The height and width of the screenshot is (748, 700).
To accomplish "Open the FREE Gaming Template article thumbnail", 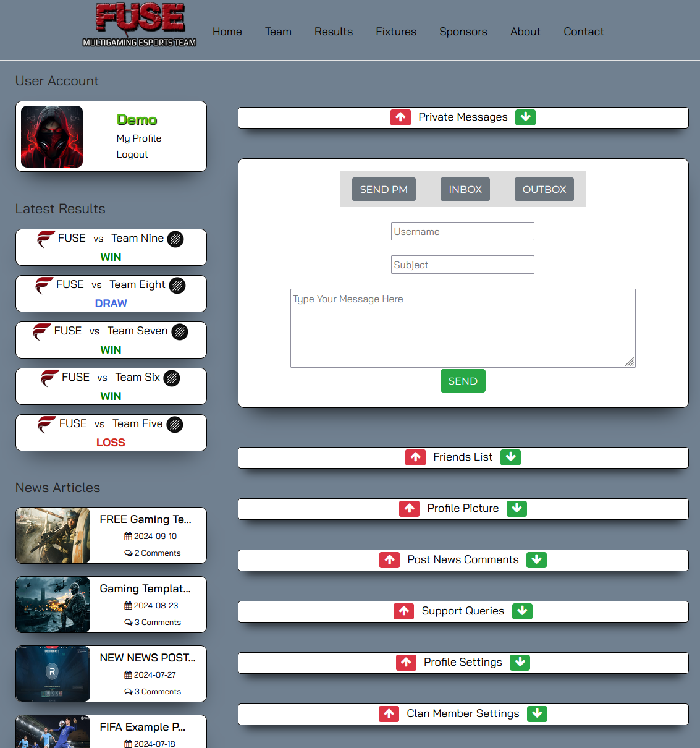I will (53, 535).
